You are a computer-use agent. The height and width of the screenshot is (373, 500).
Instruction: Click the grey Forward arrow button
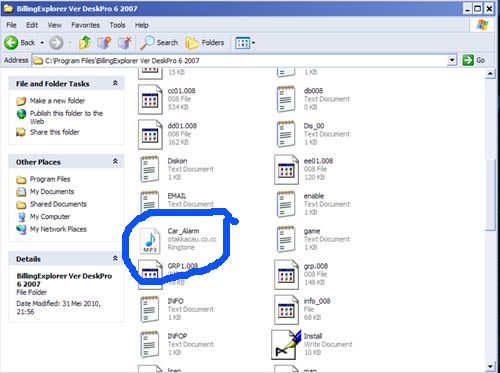pos(56,43)
